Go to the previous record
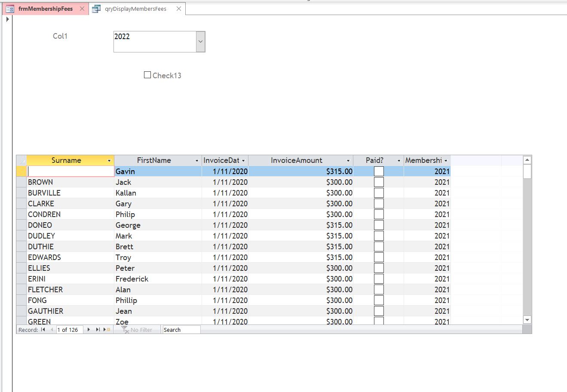 52,330
